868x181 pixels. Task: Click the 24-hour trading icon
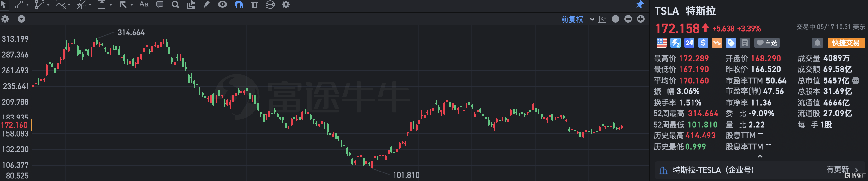(x=689, y=43)
